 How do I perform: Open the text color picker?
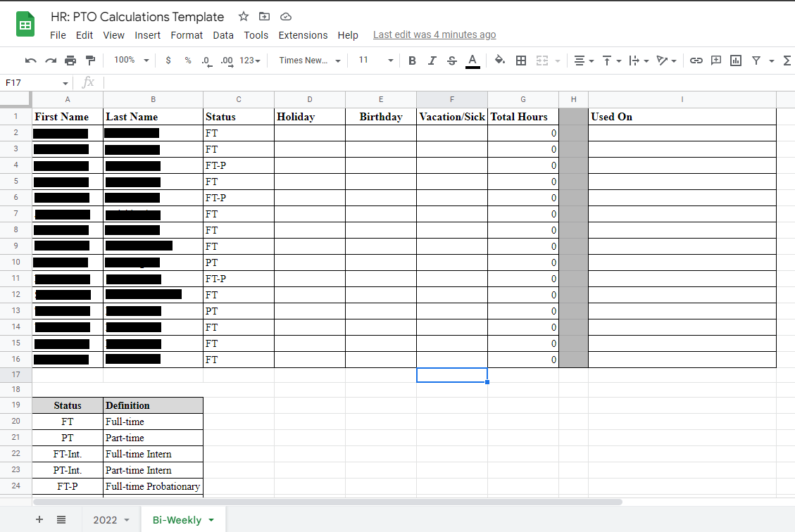pyautogui.click(x=472, y=61)
